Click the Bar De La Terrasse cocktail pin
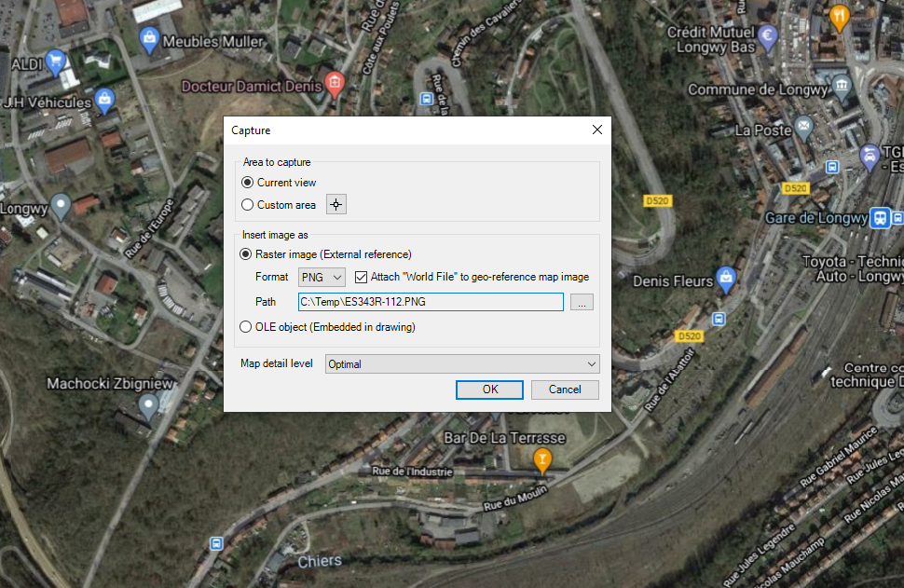Image resolution: width=904 pixels, height=588 pixels. [x=541, y=458]
